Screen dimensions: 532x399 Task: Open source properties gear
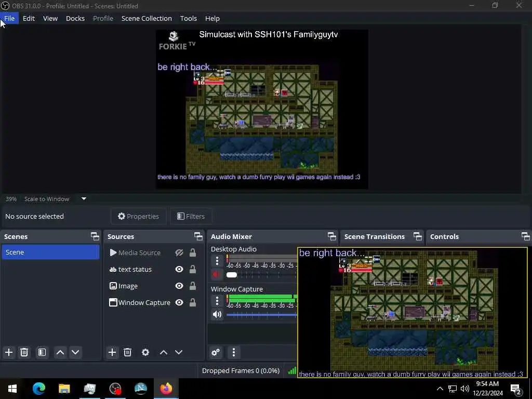tap(145, 352)
